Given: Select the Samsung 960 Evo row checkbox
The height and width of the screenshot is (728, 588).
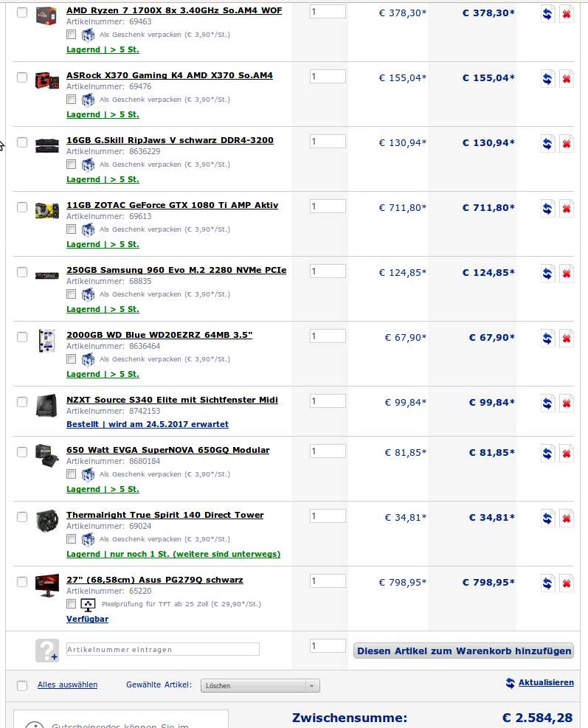Looking at the screenshot, I should pyautogui.click(x=22, y=272).
